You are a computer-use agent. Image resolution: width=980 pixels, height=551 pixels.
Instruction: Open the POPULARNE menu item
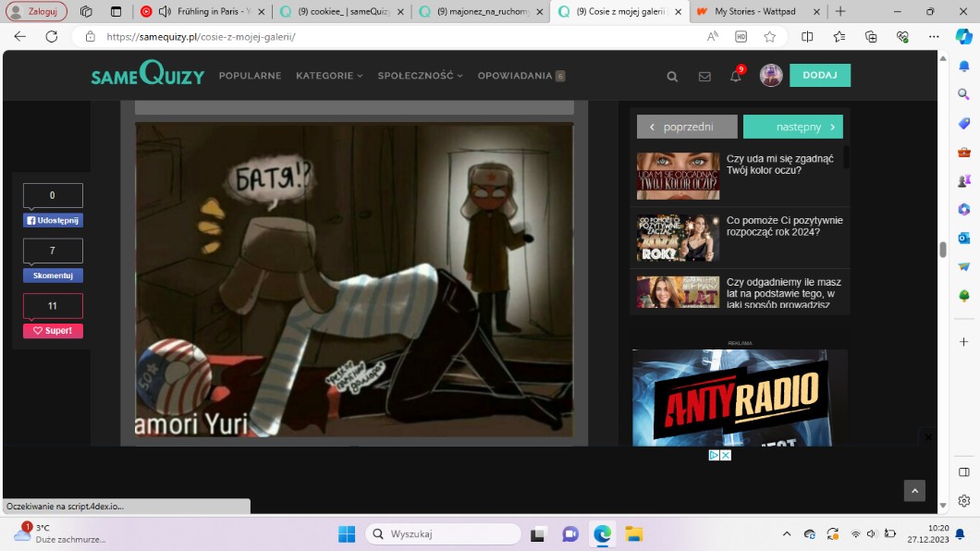coord(250,76)
